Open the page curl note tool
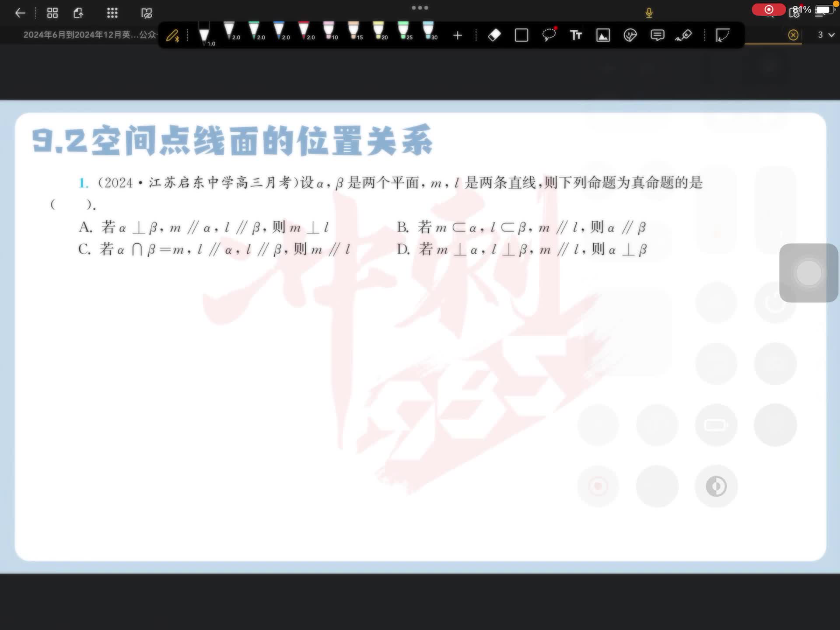Screen dimensions: 840x630 pyautogui.click(x=722, y=35)
